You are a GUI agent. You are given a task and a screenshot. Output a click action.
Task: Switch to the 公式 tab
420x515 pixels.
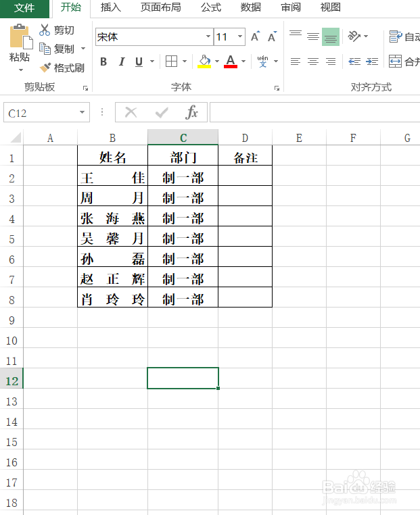[211, 7]
